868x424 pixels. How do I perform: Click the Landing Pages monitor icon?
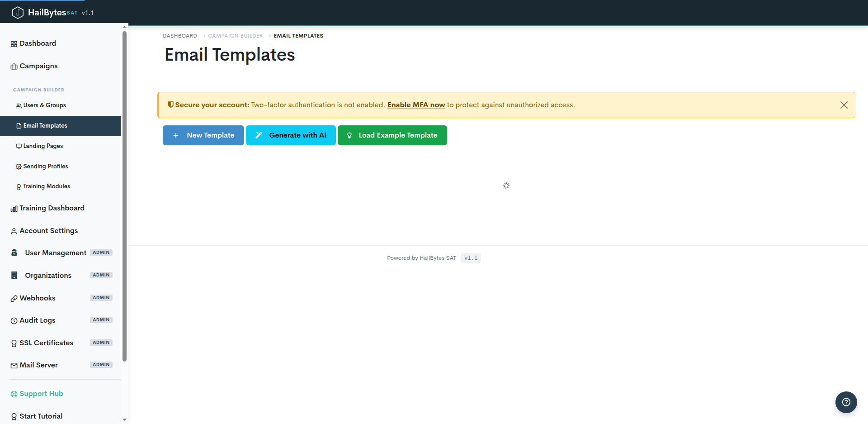click(x=19, y=146)
